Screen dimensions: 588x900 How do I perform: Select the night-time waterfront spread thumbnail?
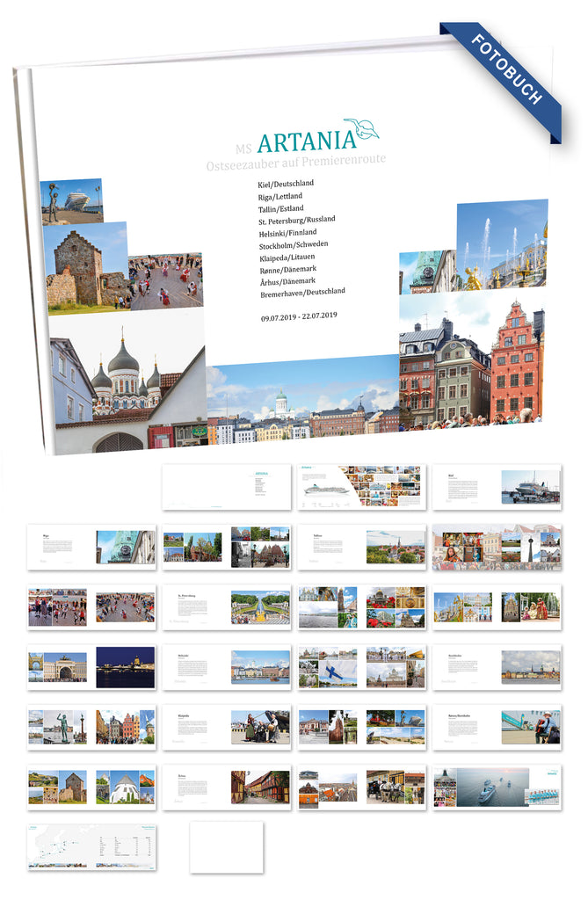[91, 666]
